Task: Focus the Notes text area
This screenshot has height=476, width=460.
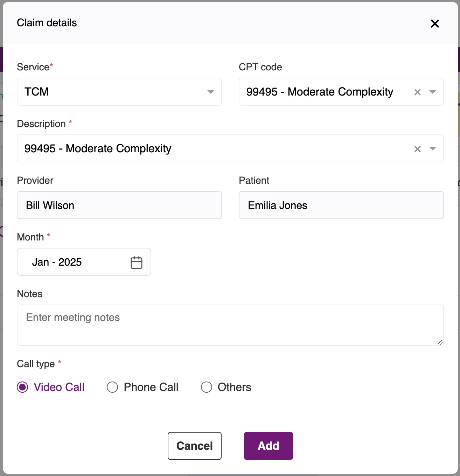Action: tap(230, 325)
